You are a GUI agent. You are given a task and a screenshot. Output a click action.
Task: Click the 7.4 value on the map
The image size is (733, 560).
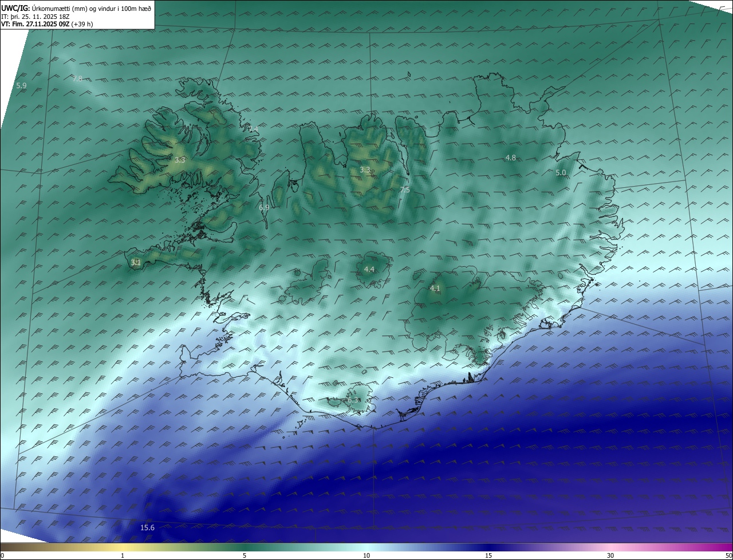tap(253, 129)
